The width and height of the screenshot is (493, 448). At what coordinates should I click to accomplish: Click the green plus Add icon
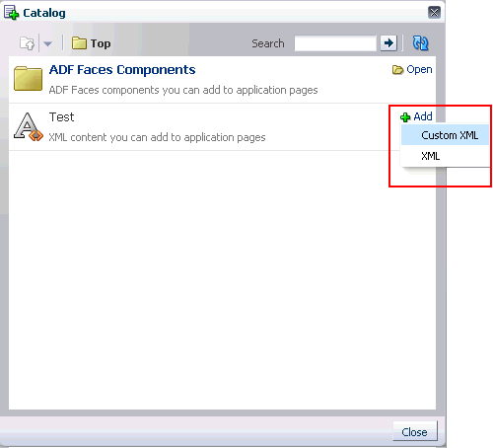[405, 117]
